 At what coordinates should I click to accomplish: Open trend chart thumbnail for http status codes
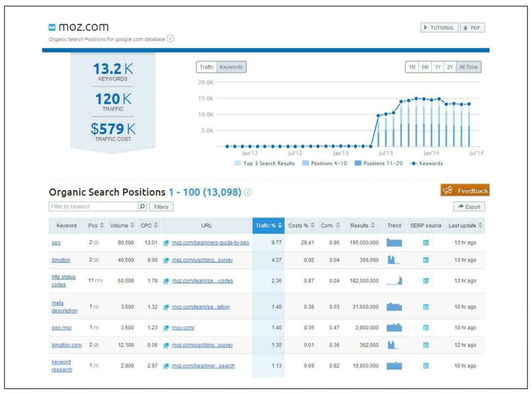(394, 281)
